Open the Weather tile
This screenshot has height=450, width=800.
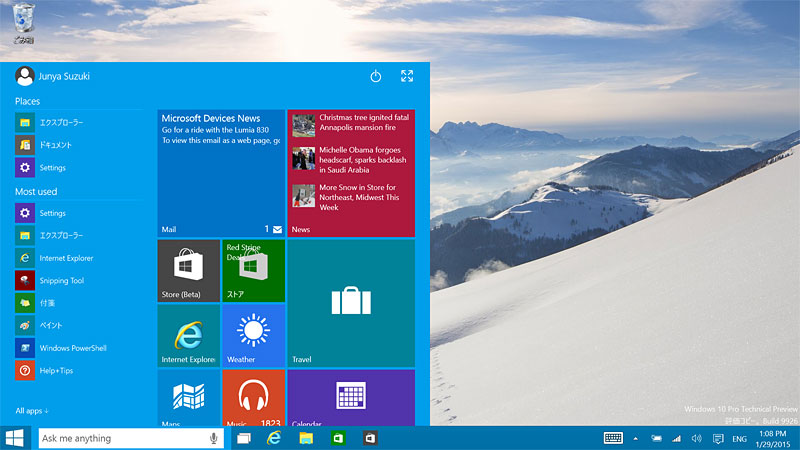(253, 335)
